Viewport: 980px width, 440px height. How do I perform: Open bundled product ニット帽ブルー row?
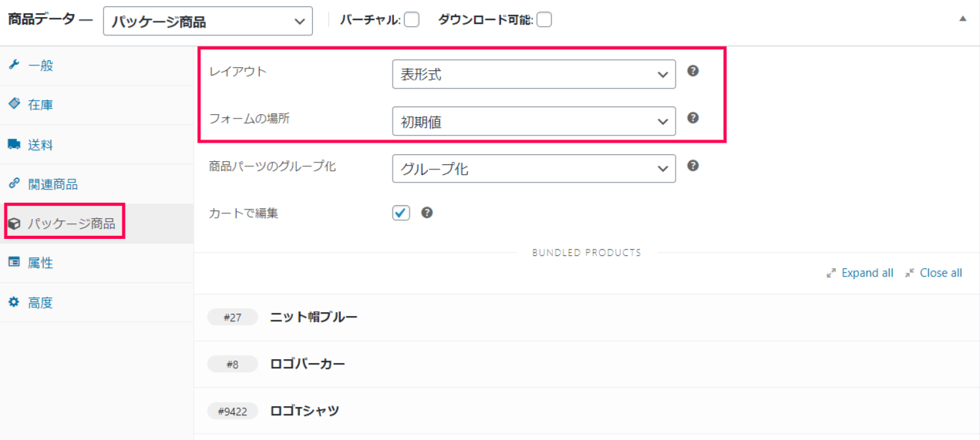[x=314, y=317]
